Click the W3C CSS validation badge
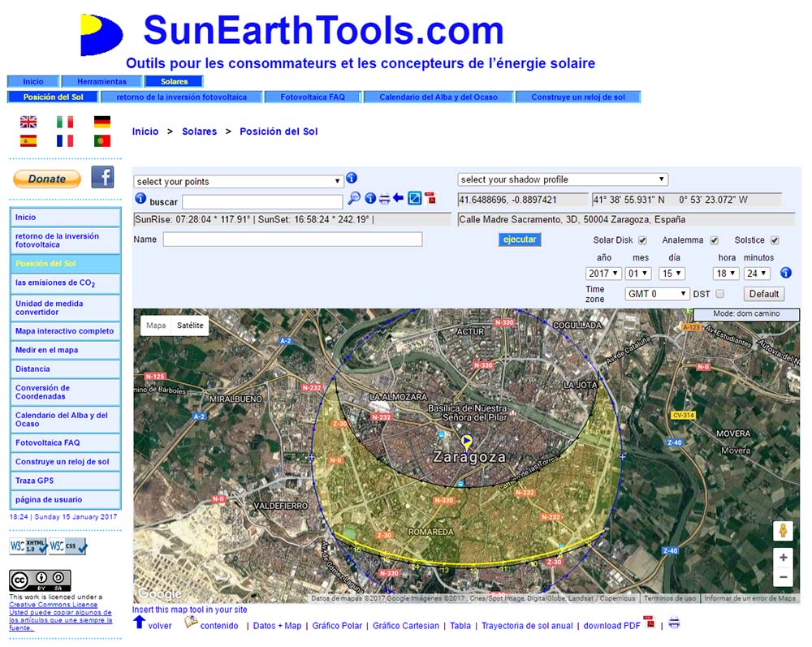This screenshot has height=647, width=812. pos(68,546)
